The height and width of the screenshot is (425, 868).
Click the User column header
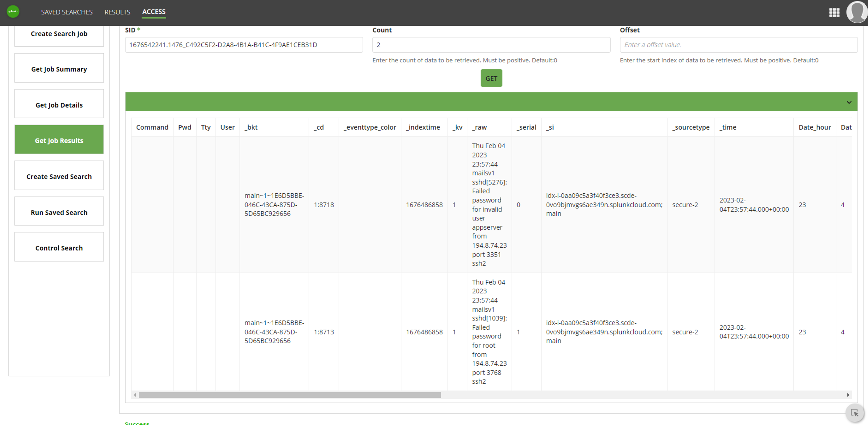(x=227, y=127)
